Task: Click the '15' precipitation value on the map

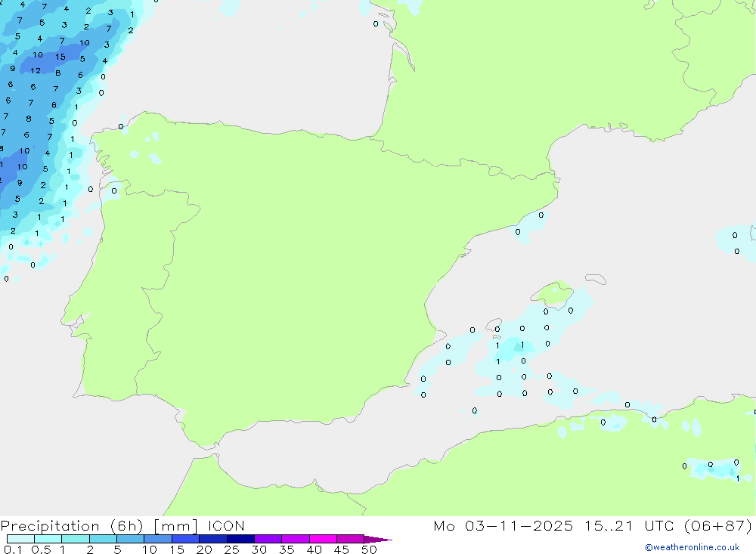Action: point(60,57)
